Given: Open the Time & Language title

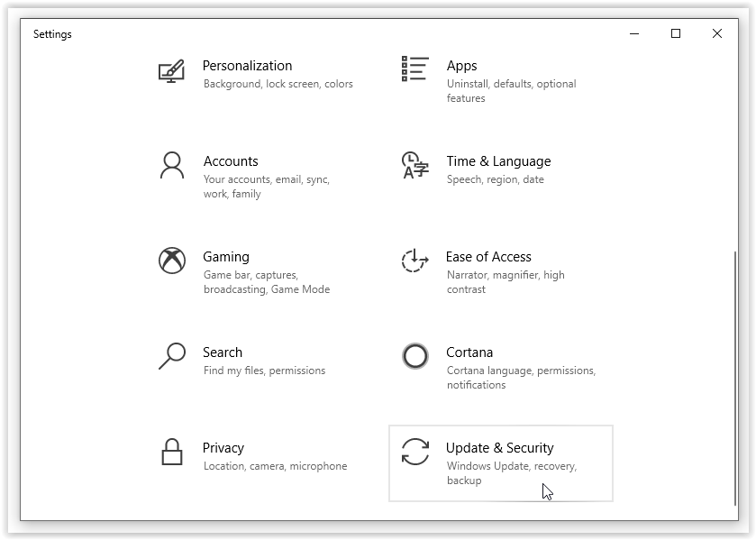Looking at the screenshot, I should point(498,161).
